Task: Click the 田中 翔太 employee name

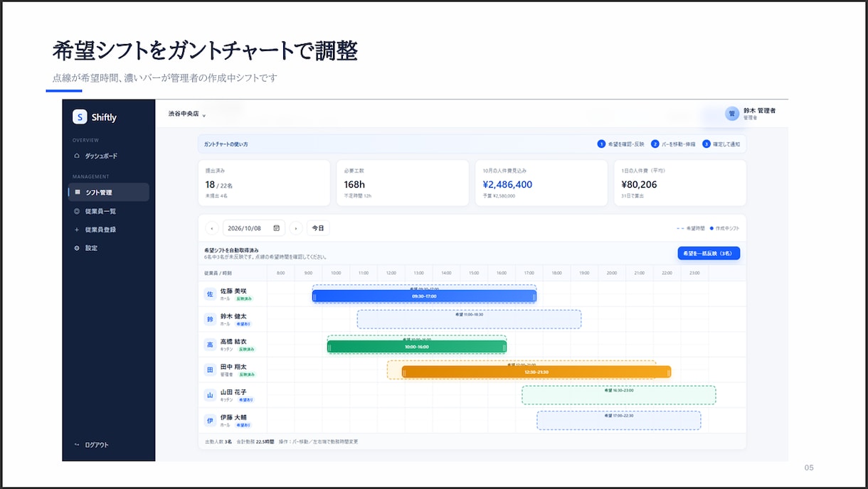Action: [x=233, y=367]
